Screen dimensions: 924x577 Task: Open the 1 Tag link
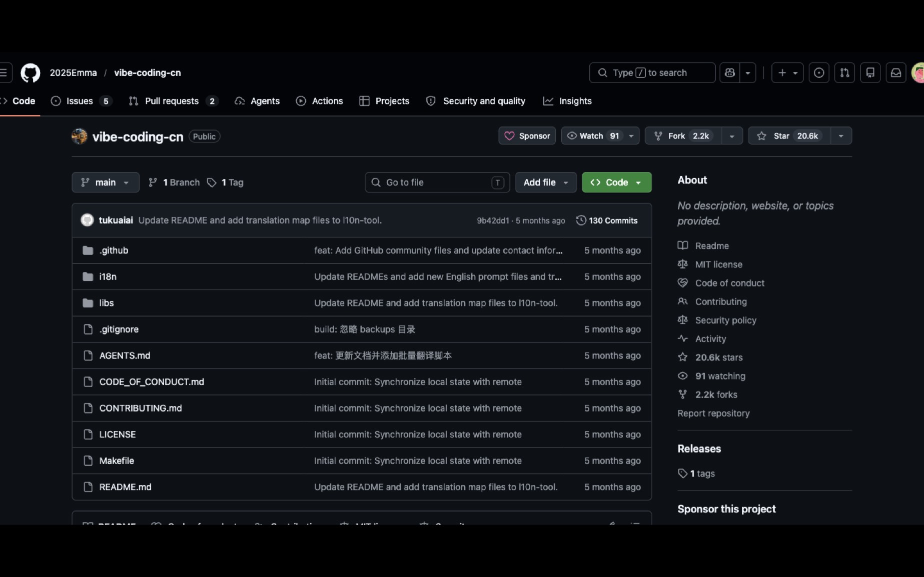tap(226, 182)
